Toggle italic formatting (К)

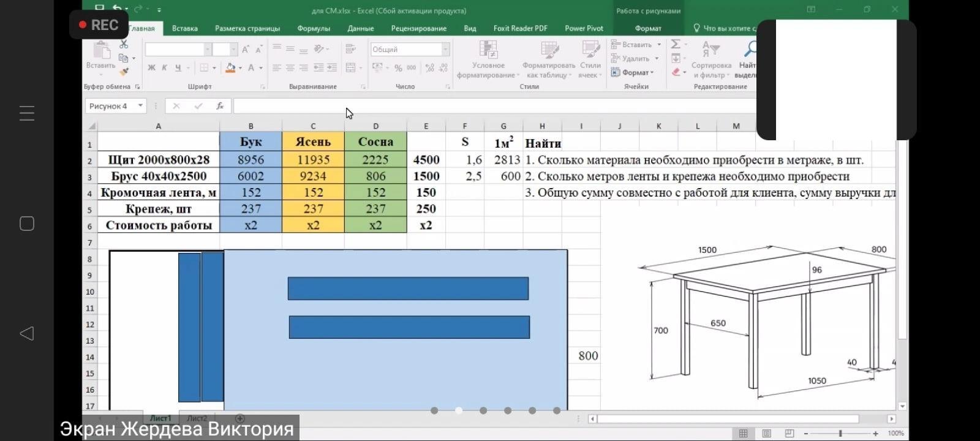(x=164, y=68)
